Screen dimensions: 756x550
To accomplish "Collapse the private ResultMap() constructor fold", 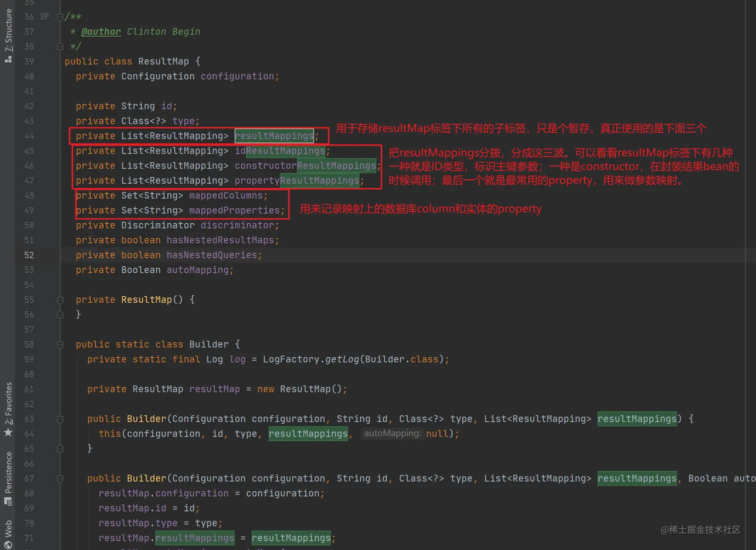I will tap(60, 300).
